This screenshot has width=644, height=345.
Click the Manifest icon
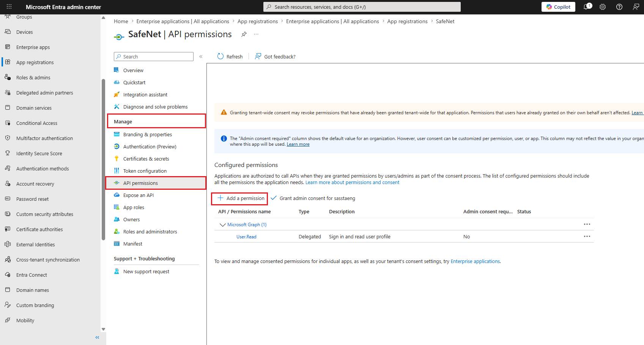coord(117,244)
